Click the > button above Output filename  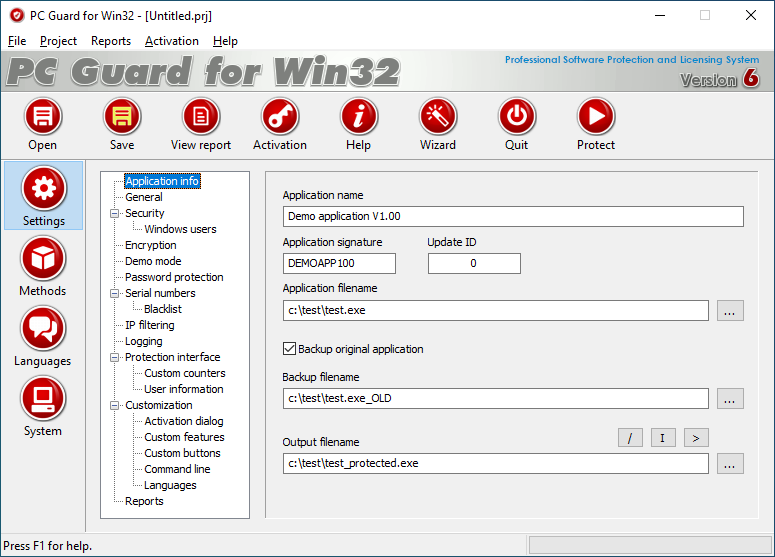point(696,438)
